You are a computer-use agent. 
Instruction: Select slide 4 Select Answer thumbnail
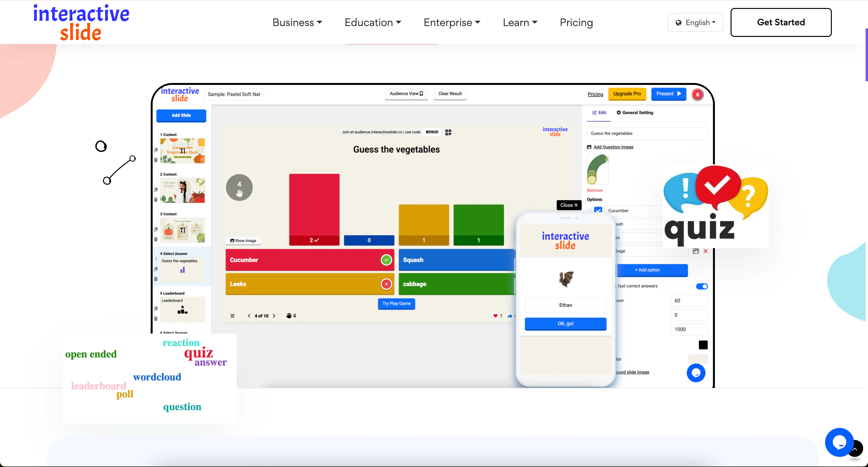click(183, 270)
